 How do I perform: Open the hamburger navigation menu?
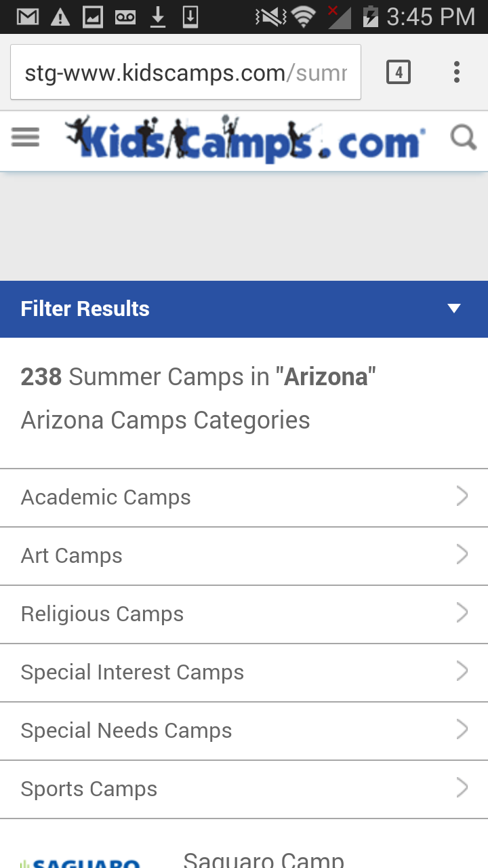pyautogui.click(x=26, y=138)
